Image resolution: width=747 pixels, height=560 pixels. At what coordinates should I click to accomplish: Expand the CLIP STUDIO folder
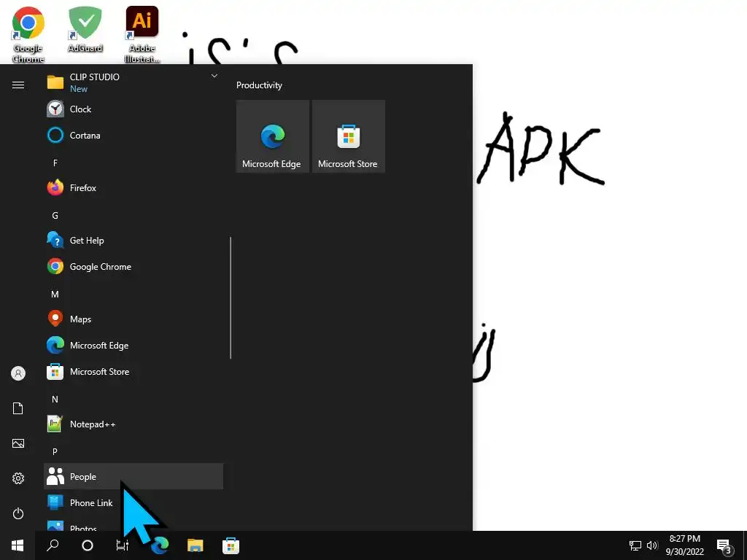[x=133, y=82]
